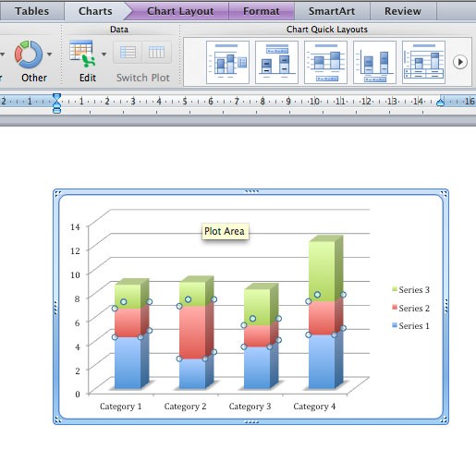Screen dimensions: 476x450
Task: Apply third quick layout with bottom legend
Action: (x=325, y=62)
